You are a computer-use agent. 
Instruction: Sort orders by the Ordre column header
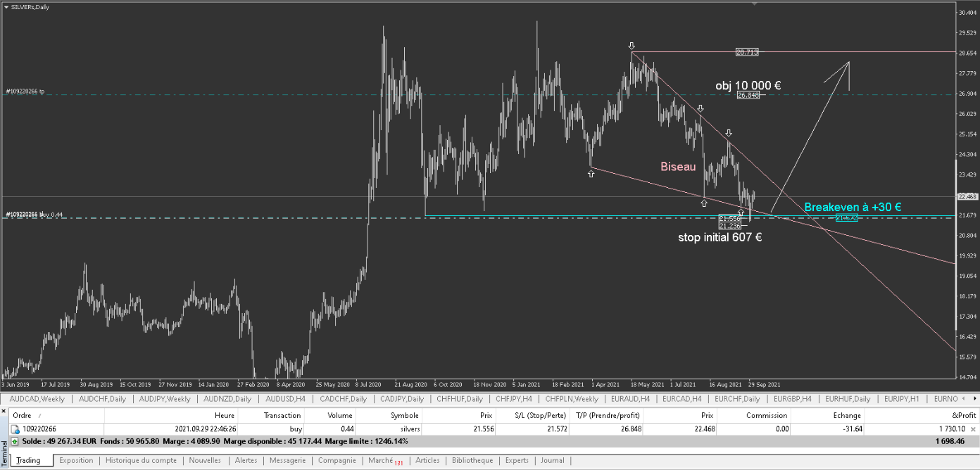[x=57, y=416]
